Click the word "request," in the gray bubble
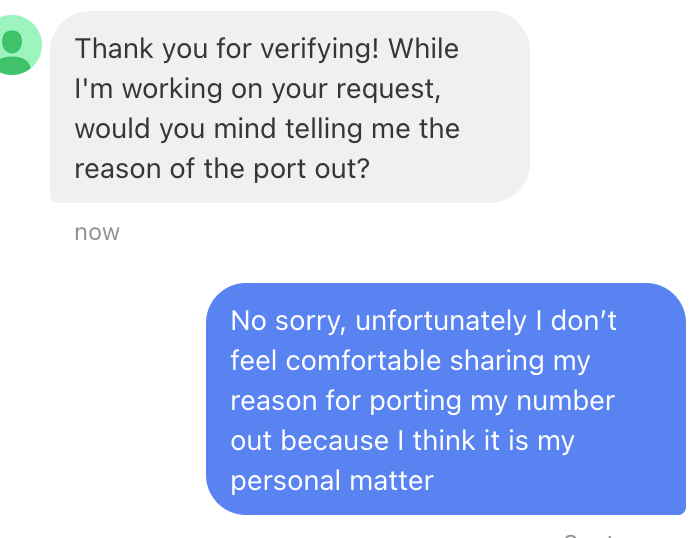Viewport: 700px width, 538px height. tap(389, 88)
